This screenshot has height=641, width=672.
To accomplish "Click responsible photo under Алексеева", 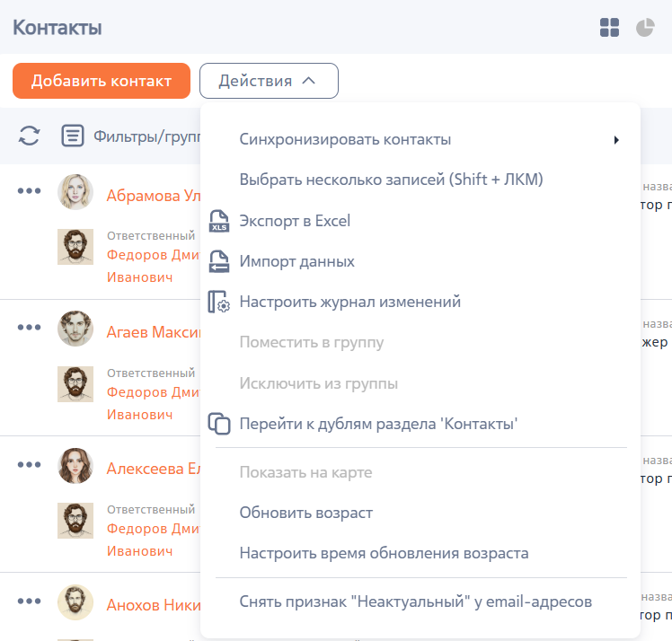I will tap(75, 520).
